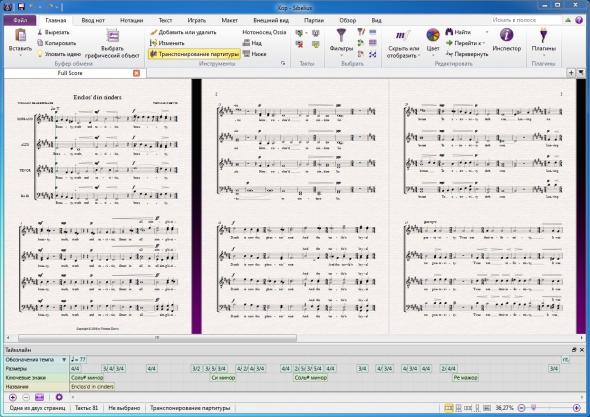Switch to Layout (Макет) ribbon tab
Screen dimensions: 590x417
point(229,20)
